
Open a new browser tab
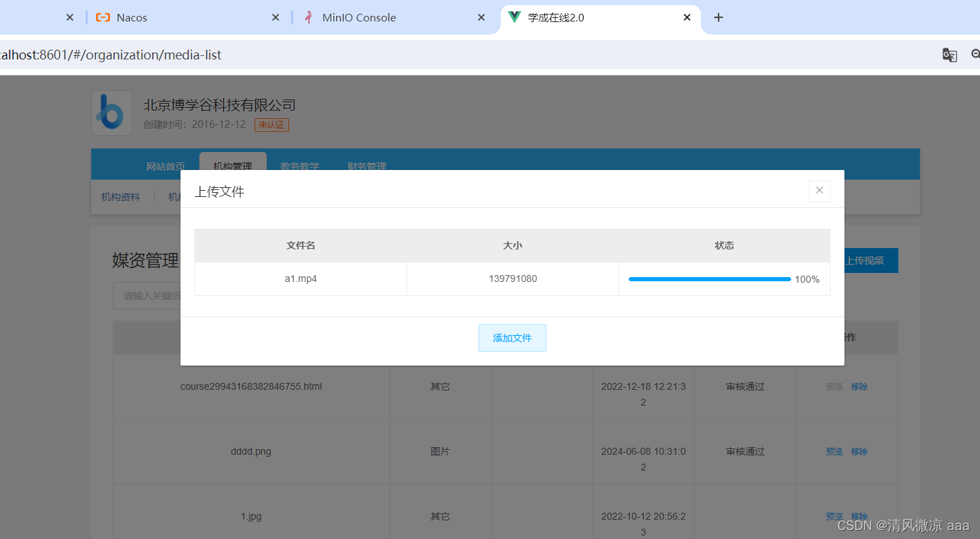pos(719,17)
